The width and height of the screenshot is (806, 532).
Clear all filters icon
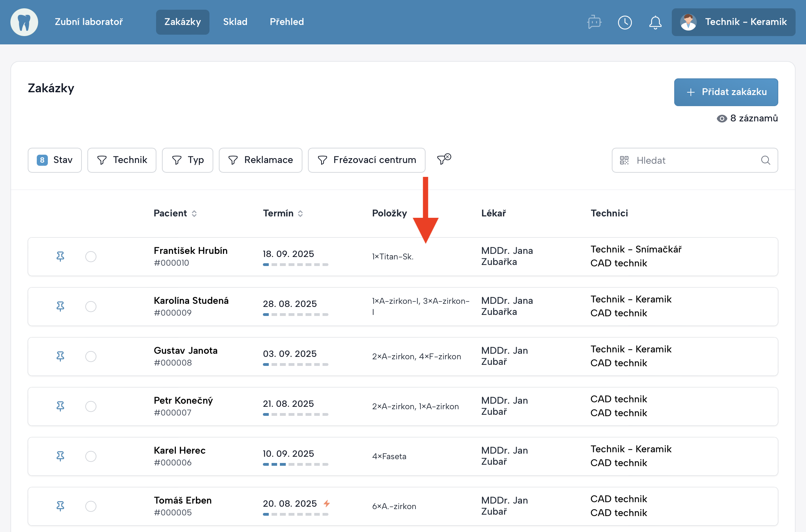pyautogui.click(x=444, y=159)
